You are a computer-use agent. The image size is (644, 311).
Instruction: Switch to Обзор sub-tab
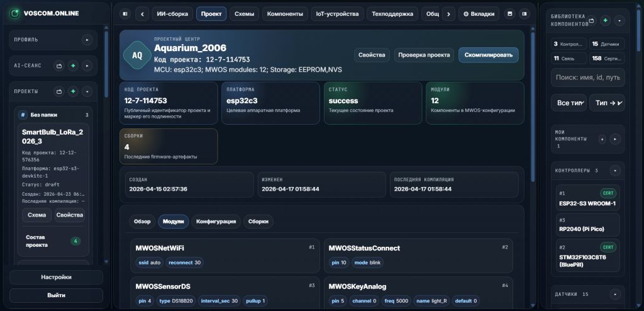tap(142, 222)
